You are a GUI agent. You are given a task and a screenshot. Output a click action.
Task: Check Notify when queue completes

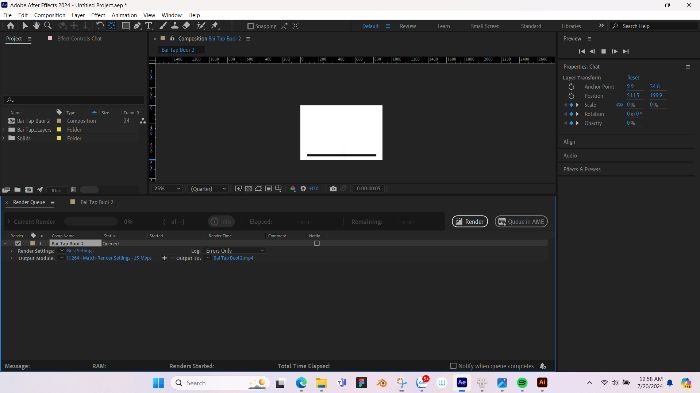(x=453, y=366)
